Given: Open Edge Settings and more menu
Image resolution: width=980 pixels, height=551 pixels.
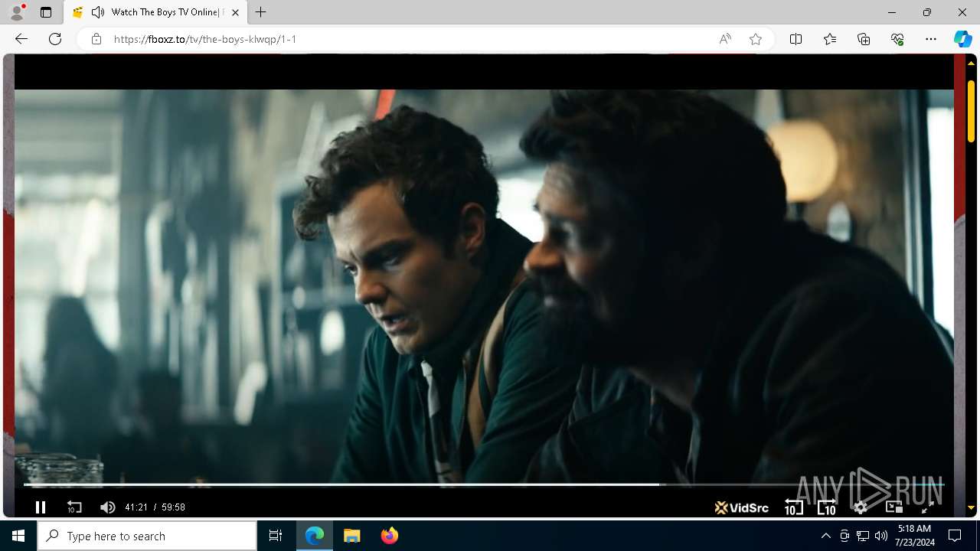Looking at the screenshot, I should [931, 39].
